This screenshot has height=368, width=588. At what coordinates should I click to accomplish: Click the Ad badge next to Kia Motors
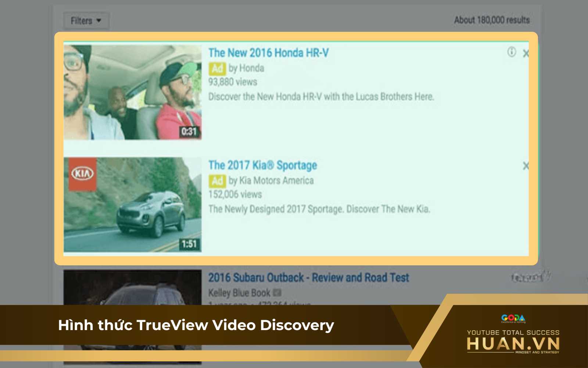[x=217, y=181]
